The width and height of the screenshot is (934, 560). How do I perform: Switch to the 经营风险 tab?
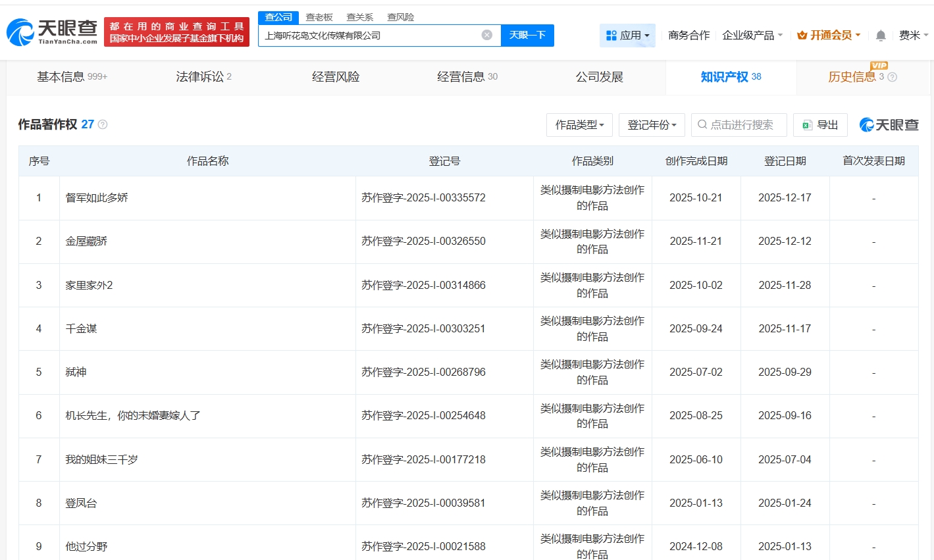click(336, 77)
